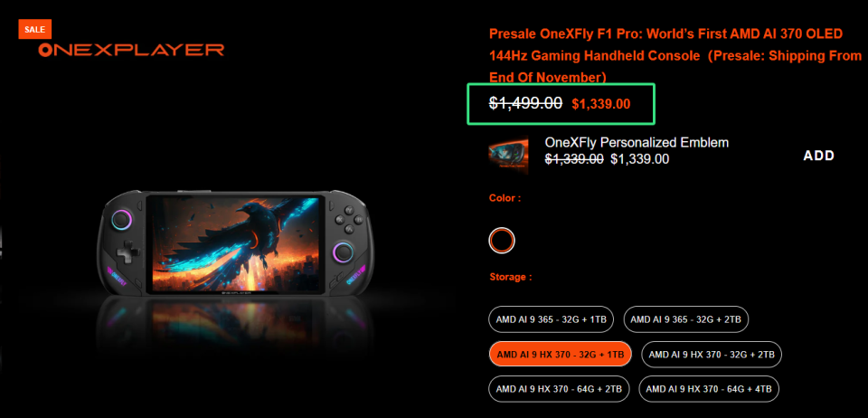Click the right joystick on the console image
Image resolution: width=868 pixels, height=418 pixels.
(x=343, y=251)
